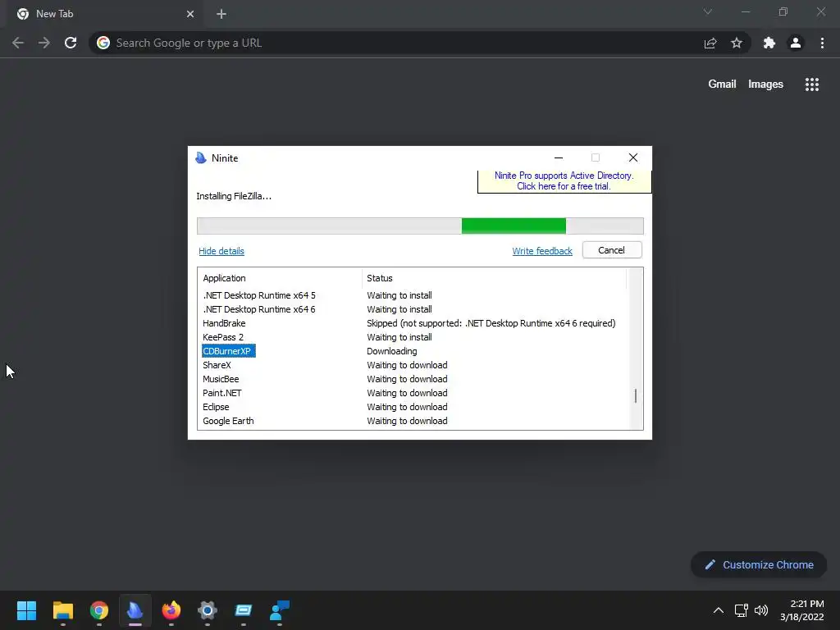Click the Status column header
This screenshot has height=630, width=840.
[x=494, y=278]
